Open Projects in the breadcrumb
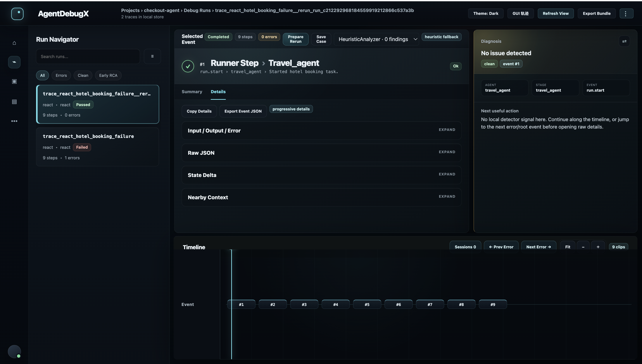The image size is (642, 364). click(130, 10)
